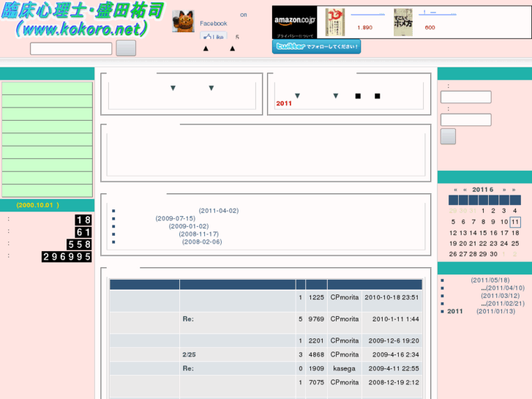Open sidebar entry dated (2011/05/18)
This screenshot has height=399, width=532.
[490, 280]
